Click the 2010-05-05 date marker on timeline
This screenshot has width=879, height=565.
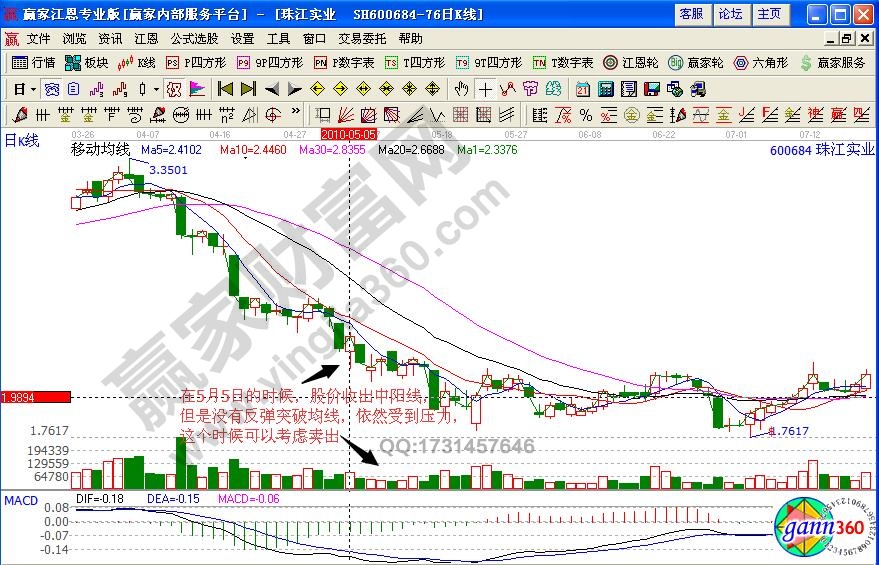click(349, 133)
